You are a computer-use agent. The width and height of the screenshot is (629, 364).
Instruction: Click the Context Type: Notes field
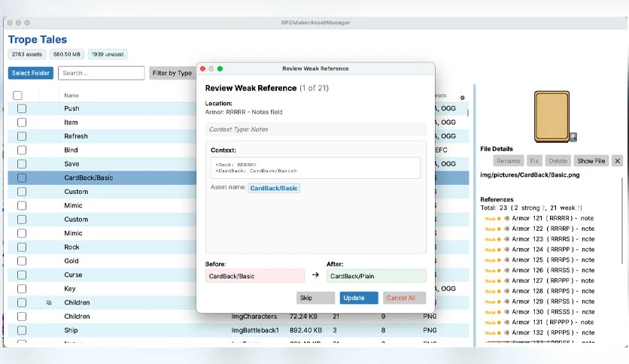click(x=315, y=129)
